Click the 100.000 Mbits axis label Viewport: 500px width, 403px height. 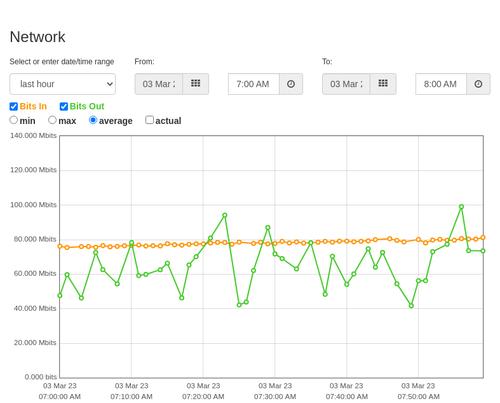click(33, 205)
